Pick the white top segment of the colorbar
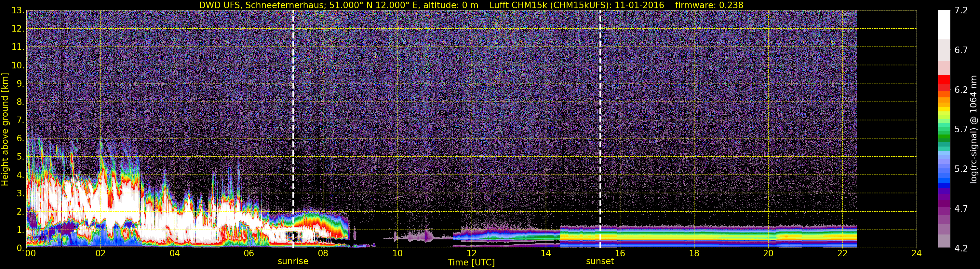 (944, 25)
